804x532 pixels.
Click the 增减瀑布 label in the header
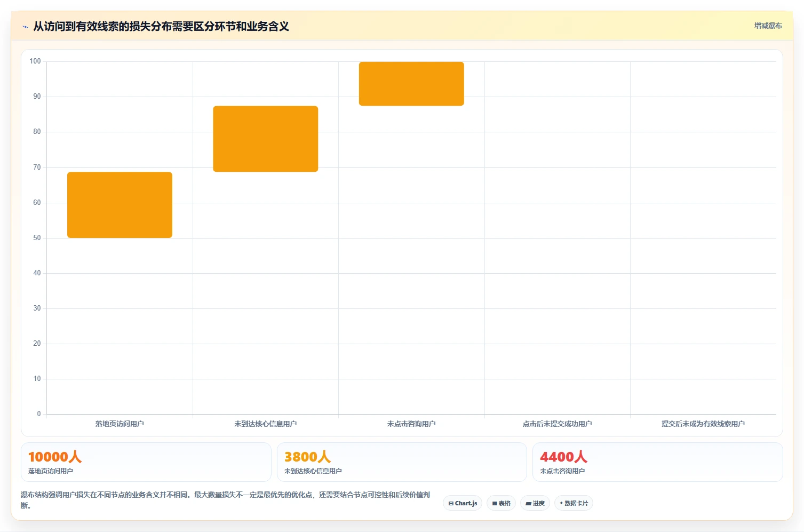[x=768, y=26]
